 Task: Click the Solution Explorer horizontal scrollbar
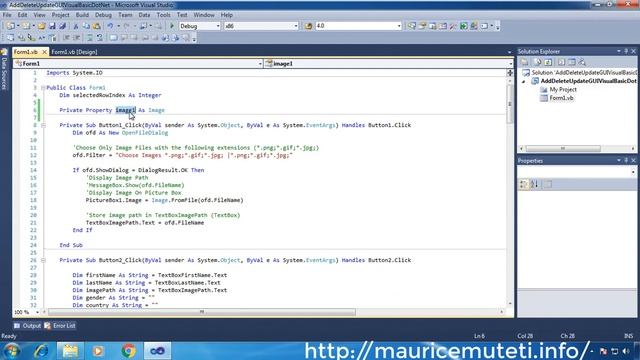pos(563,149)
